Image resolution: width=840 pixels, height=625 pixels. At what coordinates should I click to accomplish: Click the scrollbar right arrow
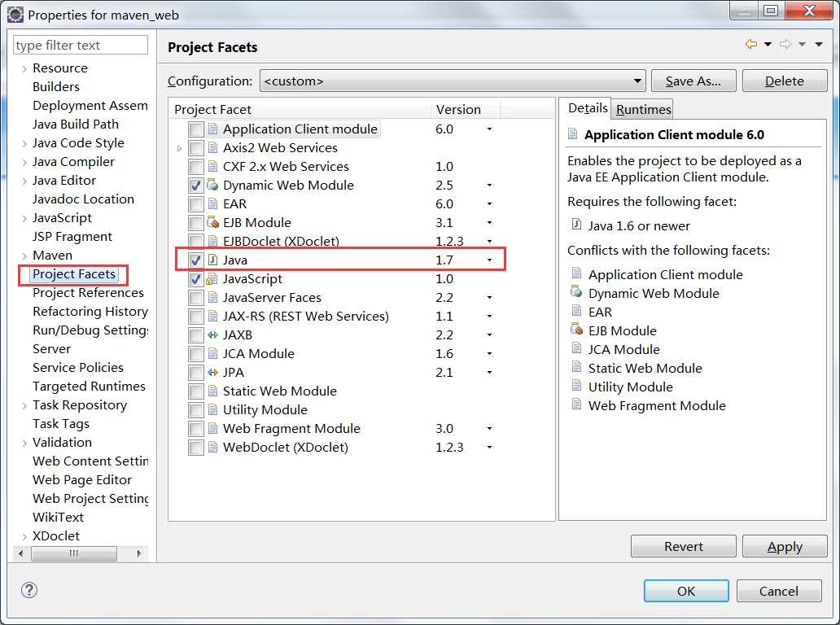(x=139, y=553)
